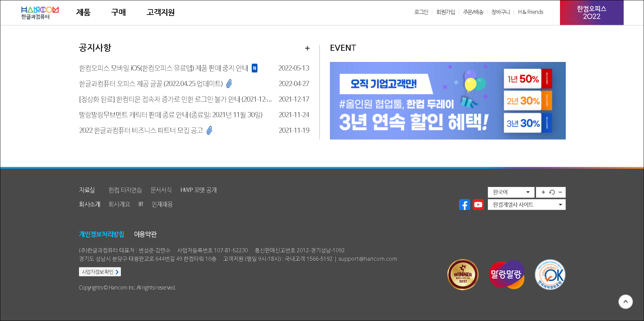
Task: Open IR footer link
Action: [x=141, y=204]
